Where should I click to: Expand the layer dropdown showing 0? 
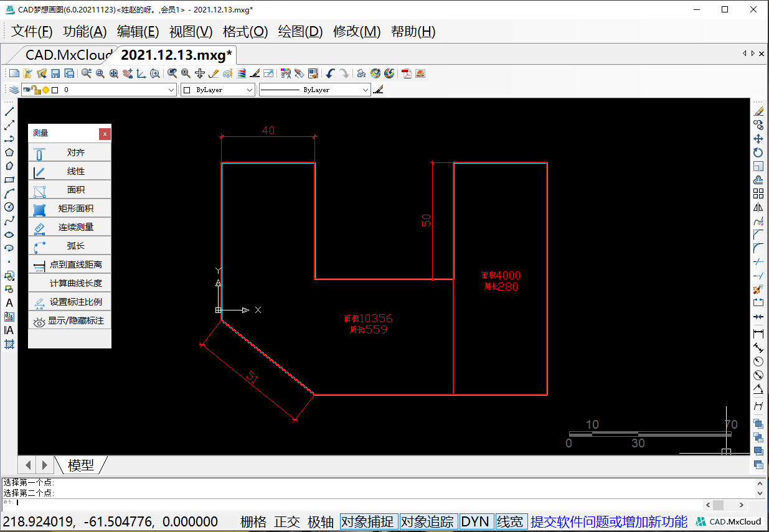172,90
